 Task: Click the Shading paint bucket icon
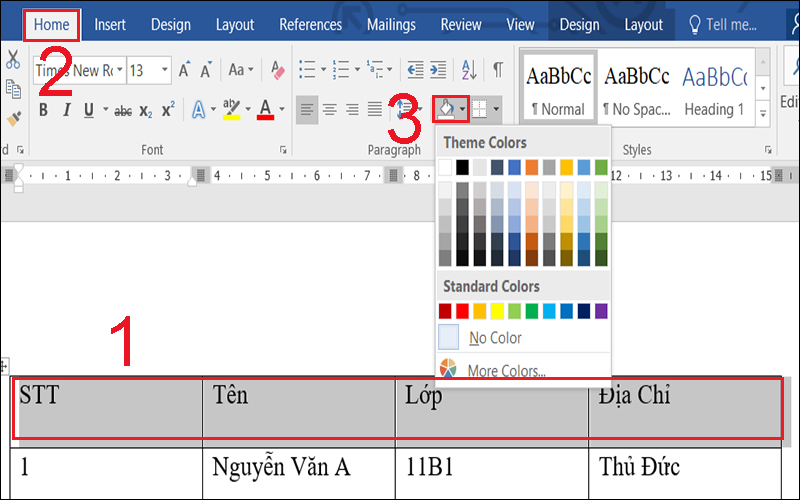(446, 108)
